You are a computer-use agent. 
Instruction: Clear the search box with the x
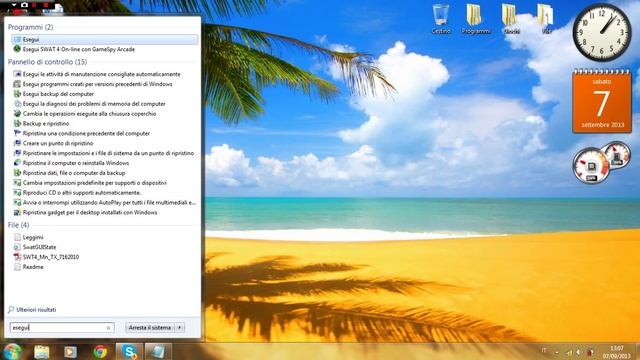109,328
